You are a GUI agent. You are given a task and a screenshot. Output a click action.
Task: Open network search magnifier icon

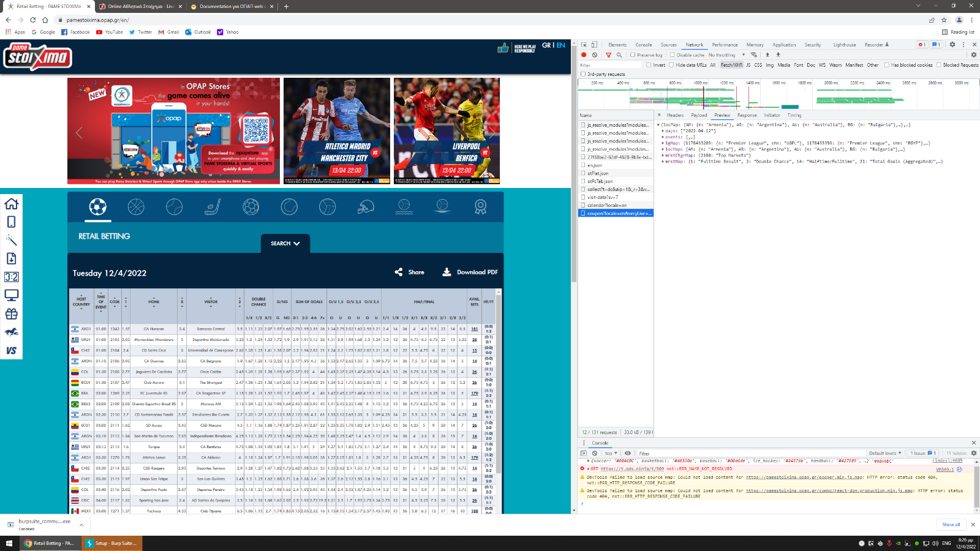(x=619, y=54)
